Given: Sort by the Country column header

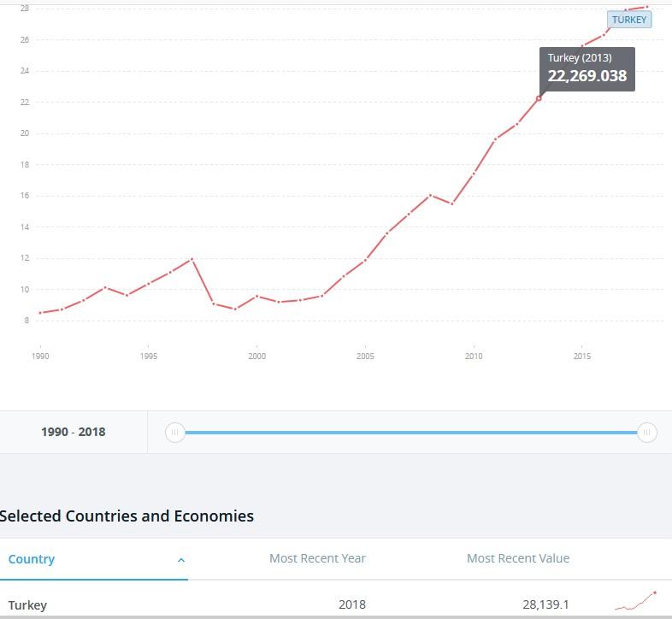Looking at the screenshot, I should coord(32,559).
